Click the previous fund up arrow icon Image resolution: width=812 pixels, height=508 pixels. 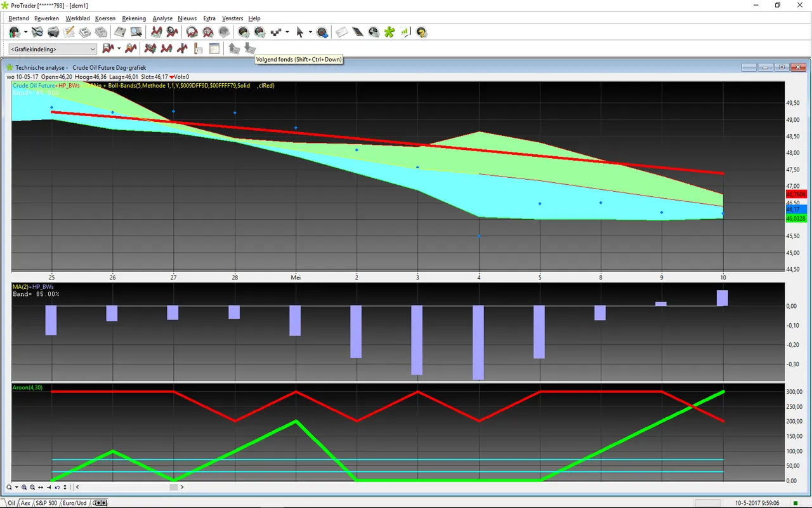233,48
